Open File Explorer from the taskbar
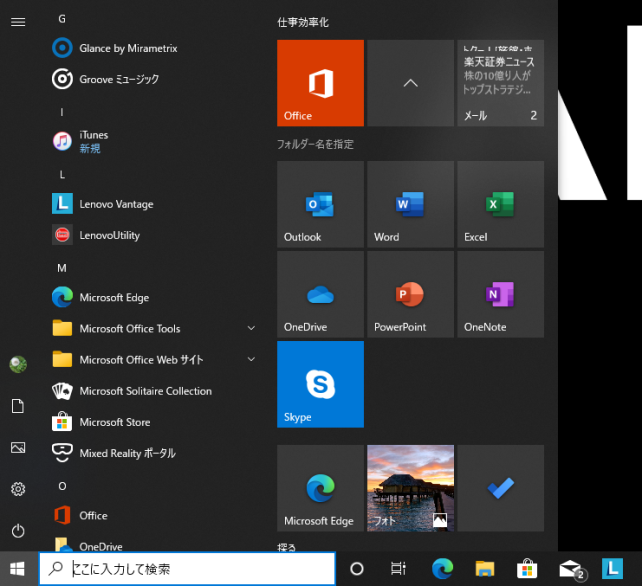Image resolution: width=642 pixels, height=586 pixels. click(x=485, y=569)
